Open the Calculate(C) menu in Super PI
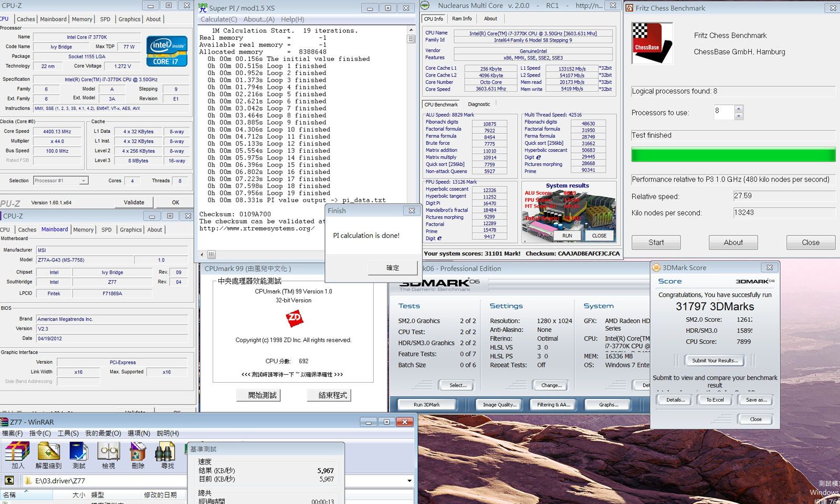This screenshot has height=504, width=840. click(219, 19)
